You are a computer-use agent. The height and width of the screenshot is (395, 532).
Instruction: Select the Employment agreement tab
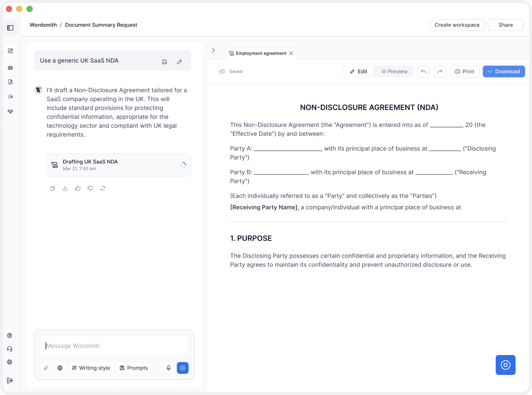pyautogui.click(x=258, y=53)
